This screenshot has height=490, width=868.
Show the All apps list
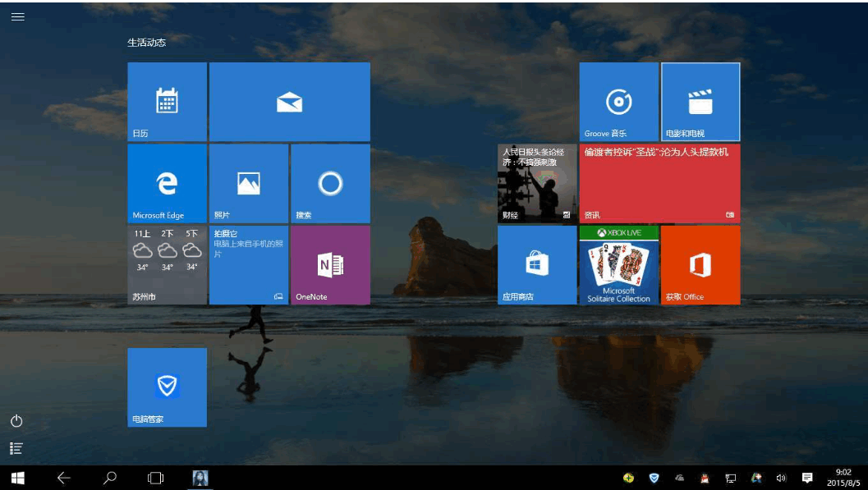[16, 448]
